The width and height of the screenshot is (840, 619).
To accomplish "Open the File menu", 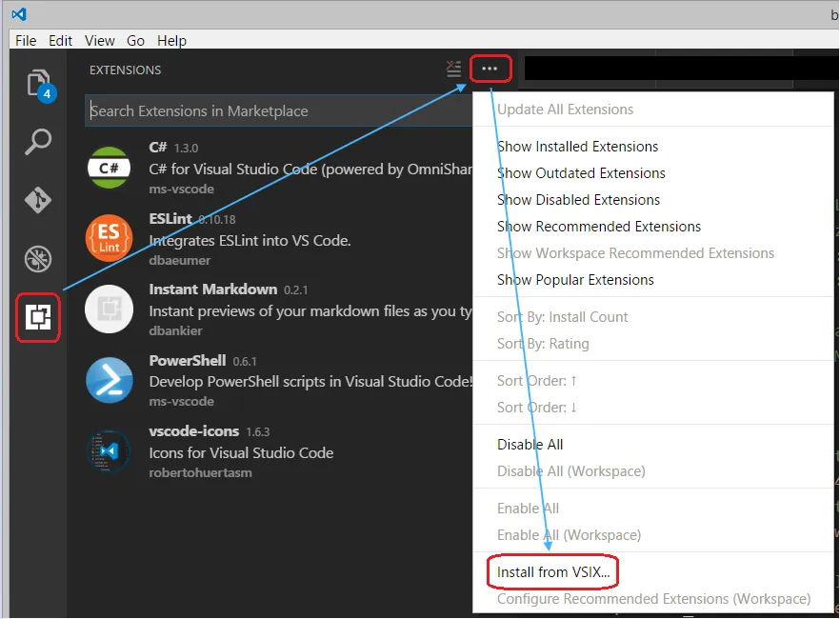I will (25, 40).
